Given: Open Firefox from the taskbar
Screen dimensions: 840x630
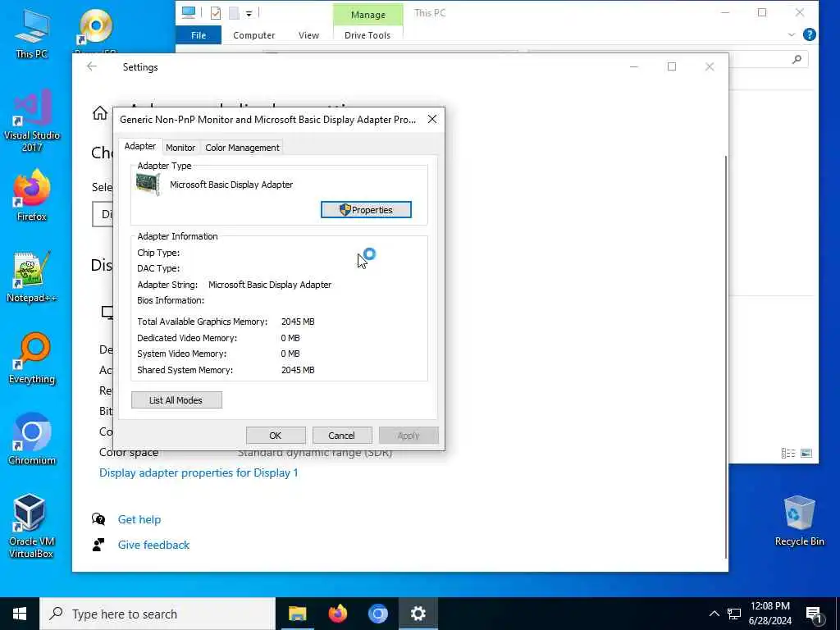Looking at the screenshot, I should (x=337, y=614).
